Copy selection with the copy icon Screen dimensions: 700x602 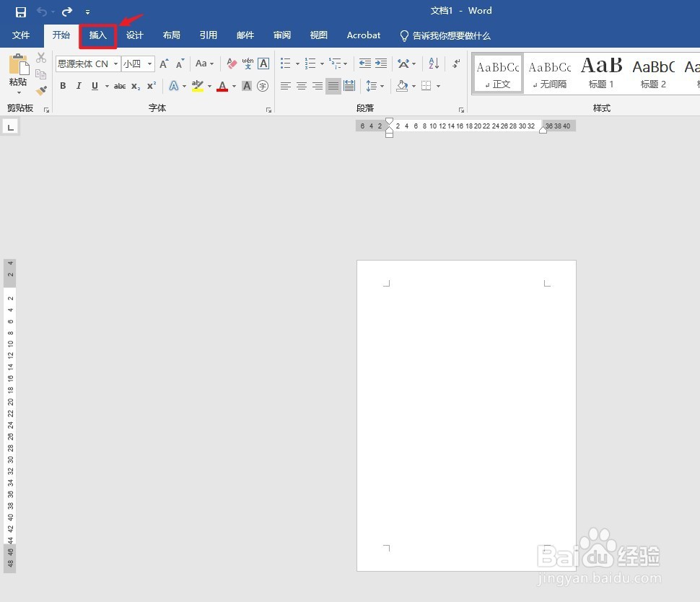[x=41, y=74]
